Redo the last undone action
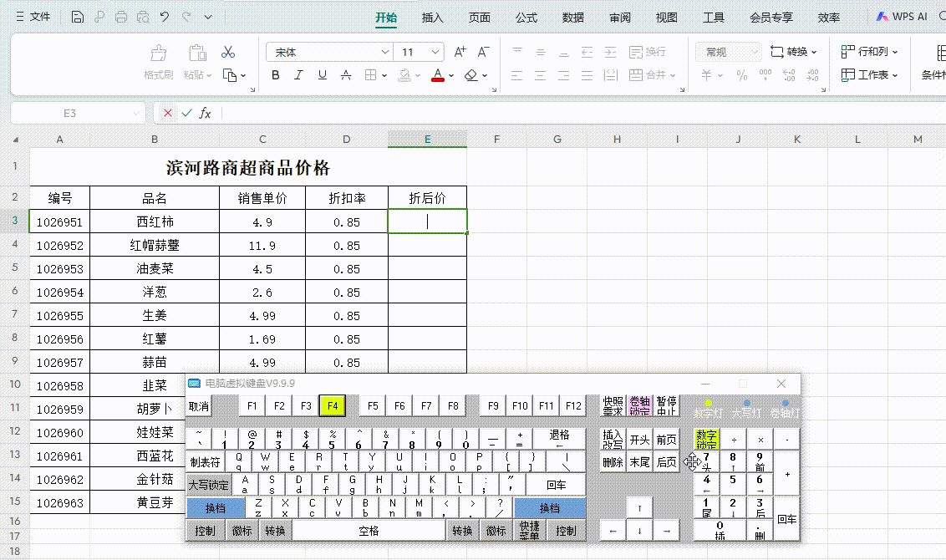This screenshot has width=946, height=560. pos(186,17)
